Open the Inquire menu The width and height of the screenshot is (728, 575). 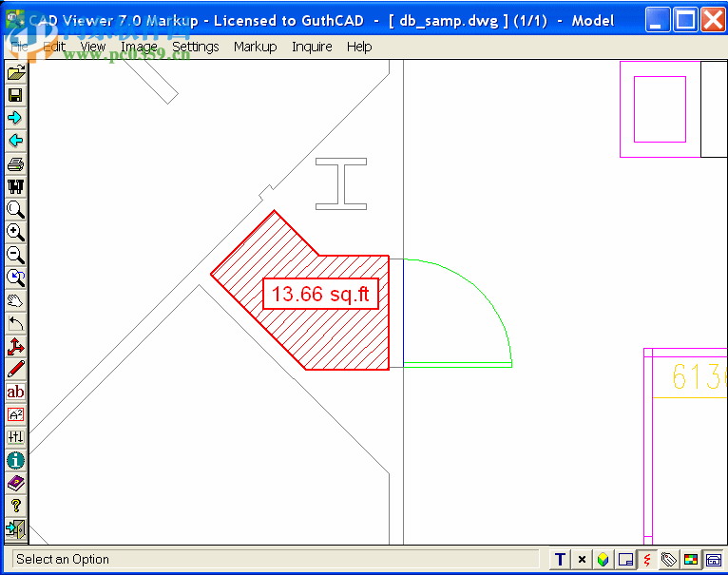pos(312,47)
